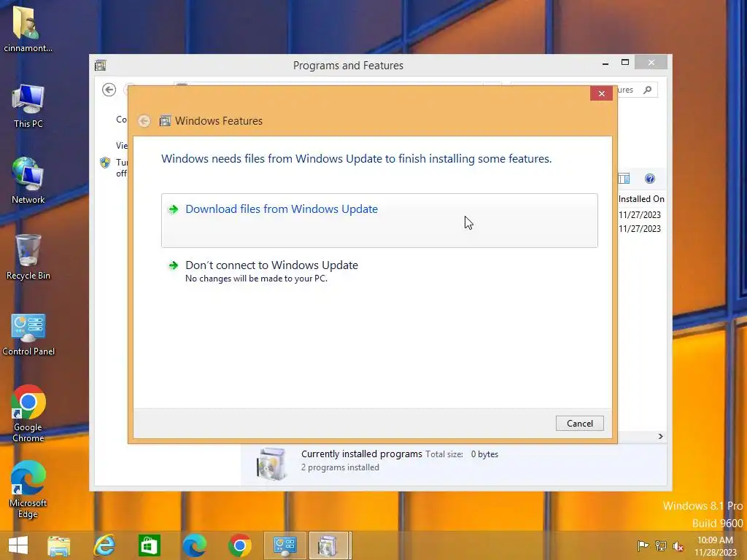Click the 11/27/2023 date in first row

(x=639, y=215)
